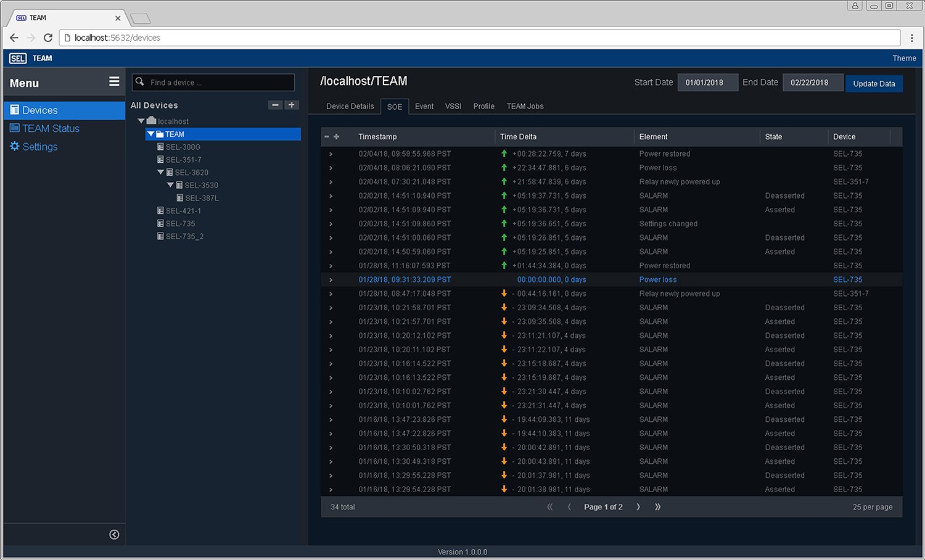Expand row 02/04/18, 08:06:21.090 PST

331,168
